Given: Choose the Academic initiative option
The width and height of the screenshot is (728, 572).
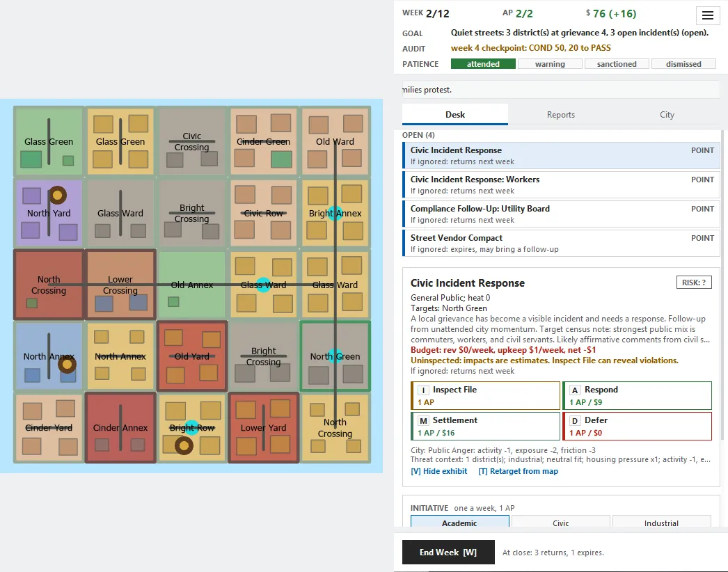Looking at the screenshot, I should coord(459,521).
